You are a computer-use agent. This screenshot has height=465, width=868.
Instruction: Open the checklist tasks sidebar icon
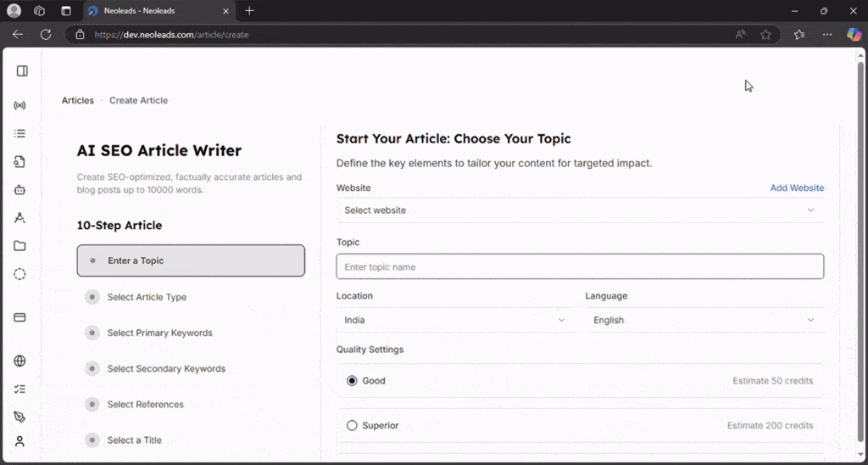[x=20, y=389]
